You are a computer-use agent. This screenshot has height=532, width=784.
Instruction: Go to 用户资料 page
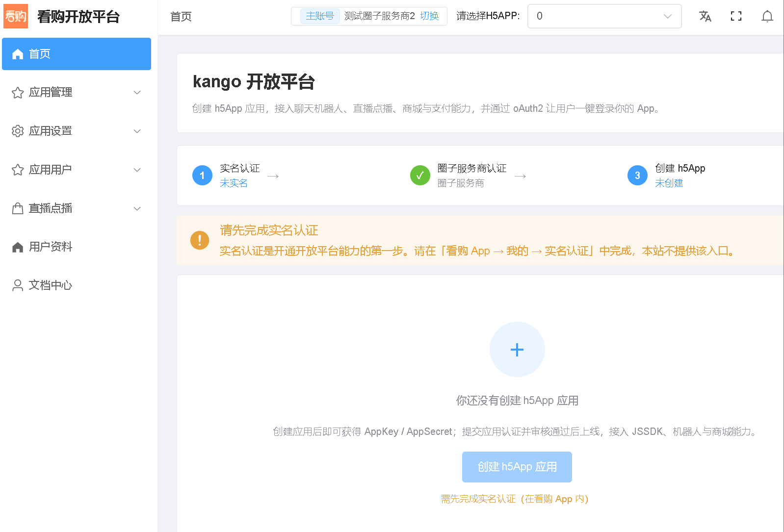coord(77,247)
